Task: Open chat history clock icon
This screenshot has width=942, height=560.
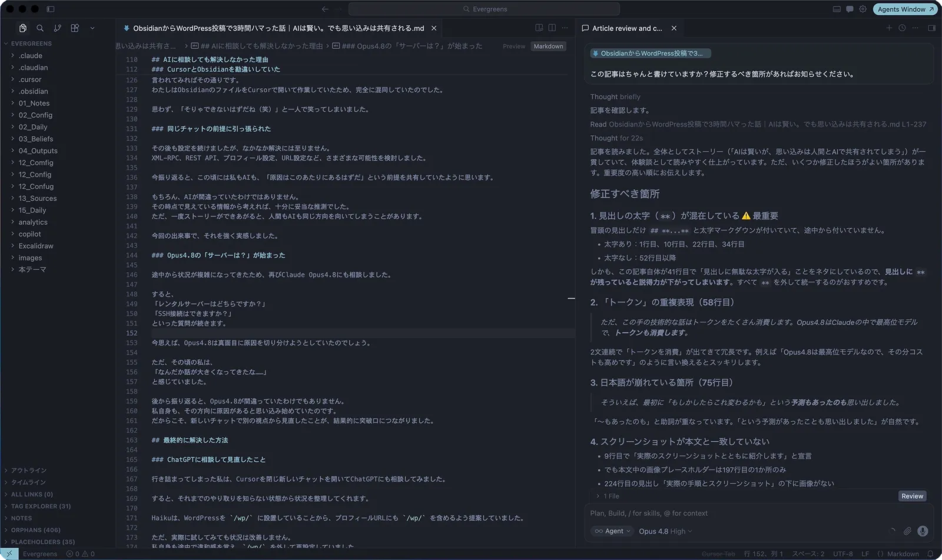Action: pos(902,28)
